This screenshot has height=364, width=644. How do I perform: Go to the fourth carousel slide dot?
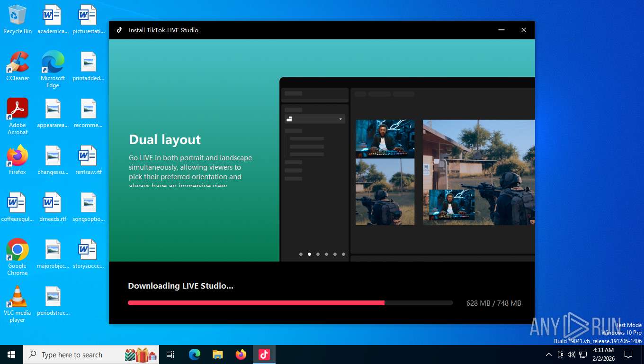coord(326,255)
